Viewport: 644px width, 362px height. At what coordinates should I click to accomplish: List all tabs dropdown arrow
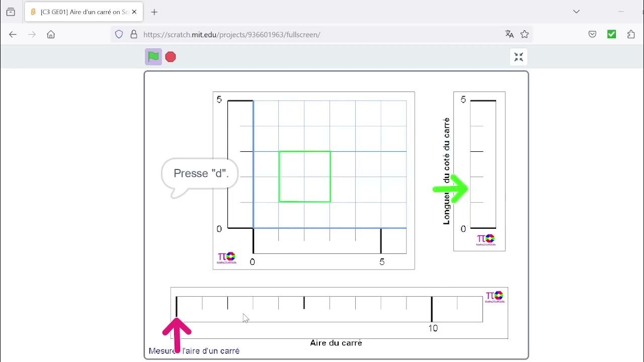pos(577,12)
